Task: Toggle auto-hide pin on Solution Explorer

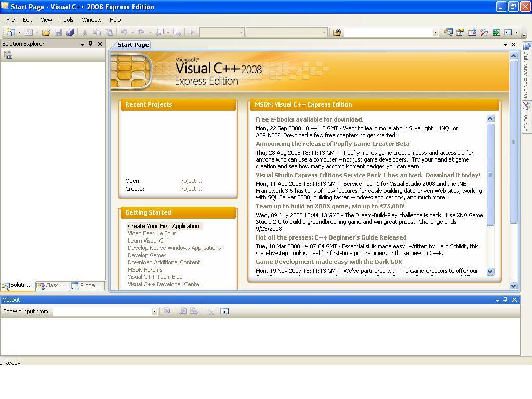Action: pos(90,44)
